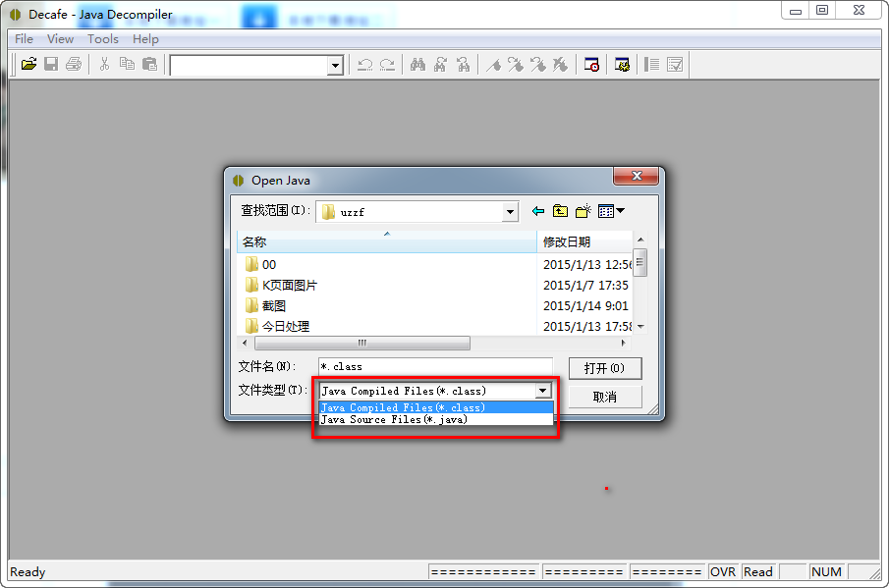Click the NUM status bar indicator
Viewport: 889px width, 588px height.
point(826,571)
